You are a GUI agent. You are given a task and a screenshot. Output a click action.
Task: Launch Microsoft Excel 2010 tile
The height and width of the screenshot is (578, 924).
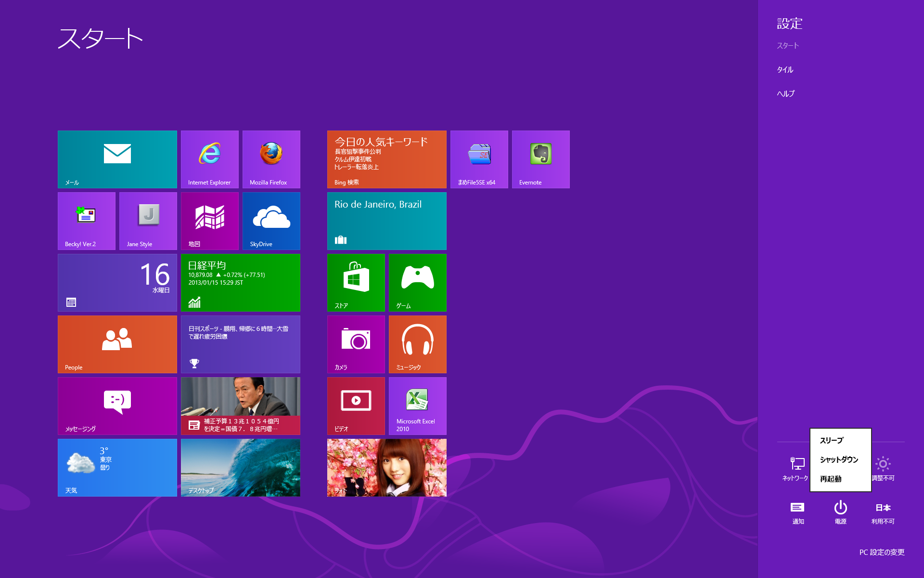click(x=417, y=406)
